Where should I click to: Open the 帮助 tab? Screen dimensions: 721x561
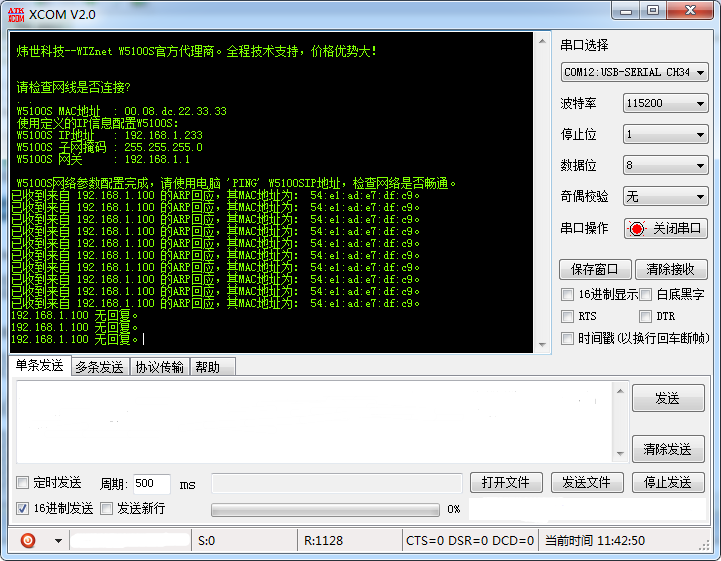tap(211, 367)
